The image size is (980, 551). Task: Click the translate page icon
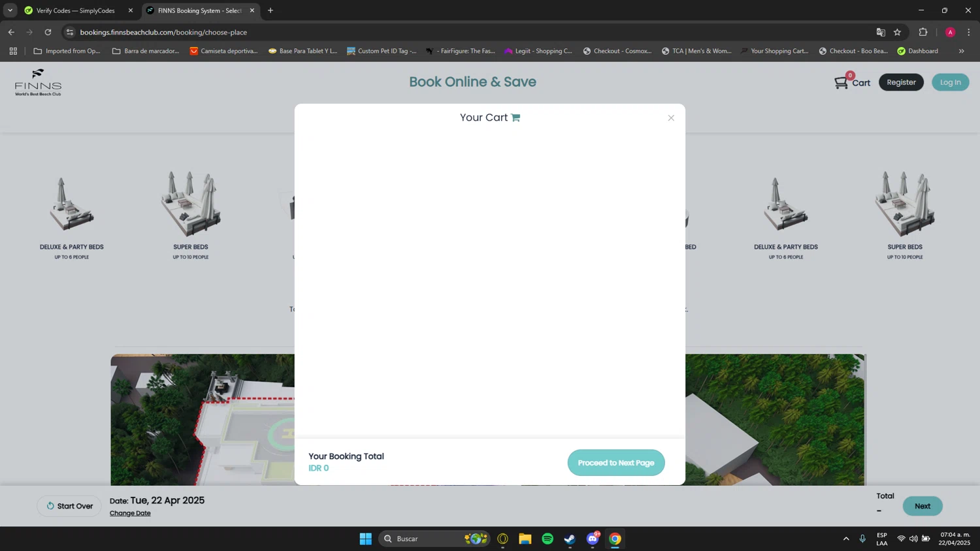pos(881,32)
